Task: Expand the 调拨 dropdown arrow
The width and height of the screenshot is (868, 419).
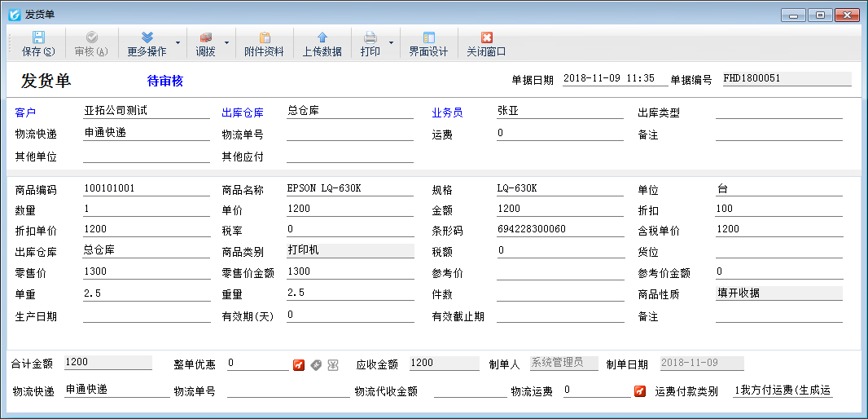Action: click(x=226, y=42)
